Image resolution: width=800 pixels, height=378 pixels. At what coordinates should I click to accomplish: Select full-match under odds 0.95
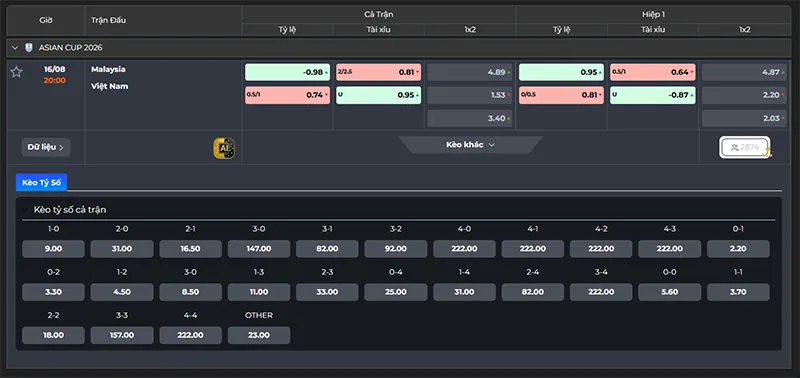coord(379,95)
